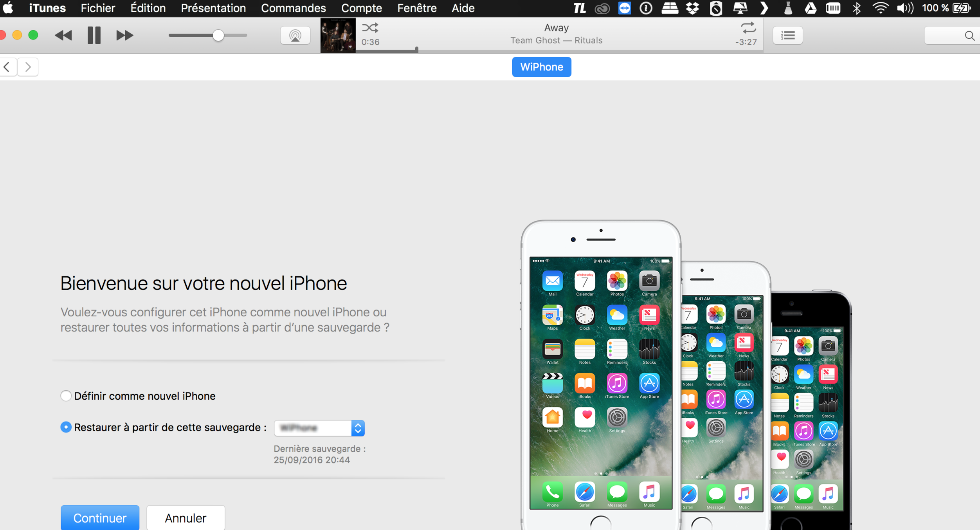Open the Aide menu

point(463,8)
